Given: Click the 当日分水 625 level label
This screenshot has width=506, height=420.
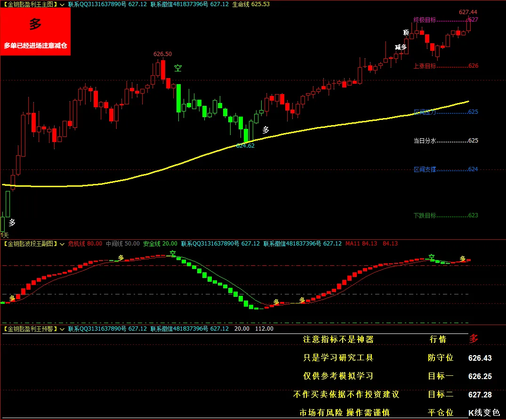Looking at the screenshot, I should pos(446,141).
